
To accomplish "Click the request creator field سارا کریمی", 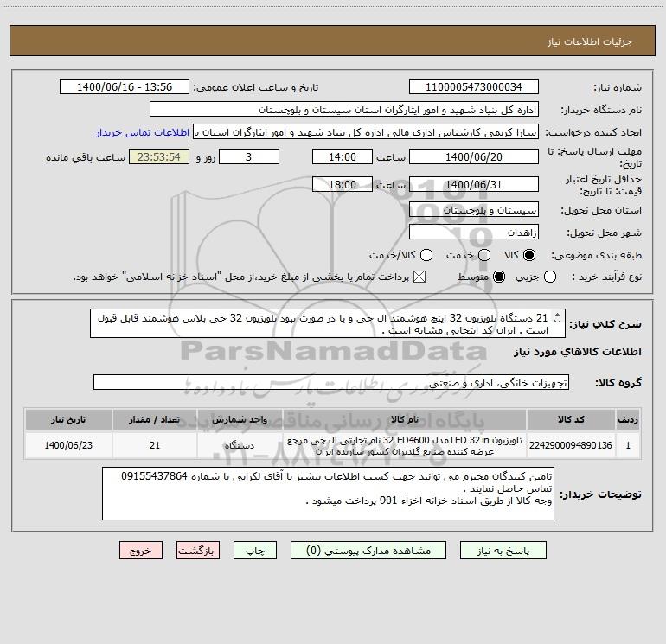I will click(366, 132).
